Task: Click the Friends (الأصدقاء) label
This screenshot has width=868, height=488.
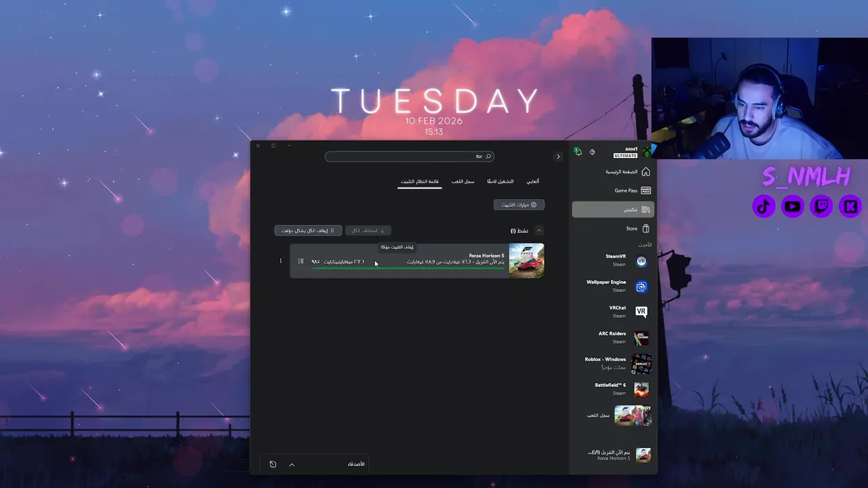Action: tap(356, 464)
